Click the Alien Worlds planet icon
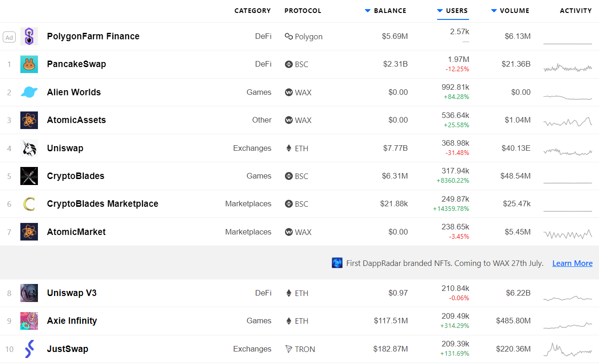The image size is (599, 364). [29, 92]
